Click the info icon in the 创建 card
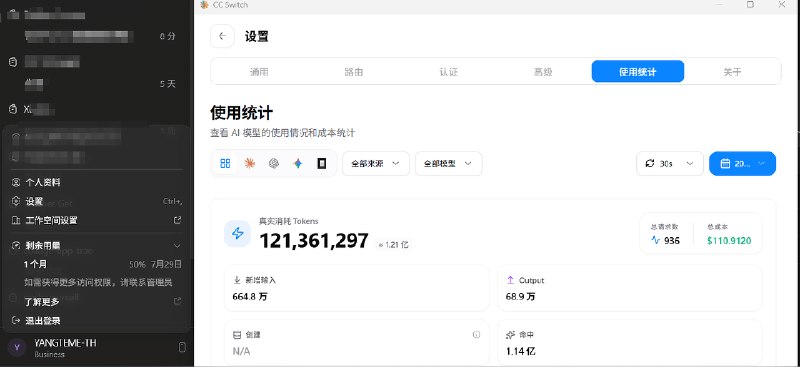800x367 pixels. 477,335
